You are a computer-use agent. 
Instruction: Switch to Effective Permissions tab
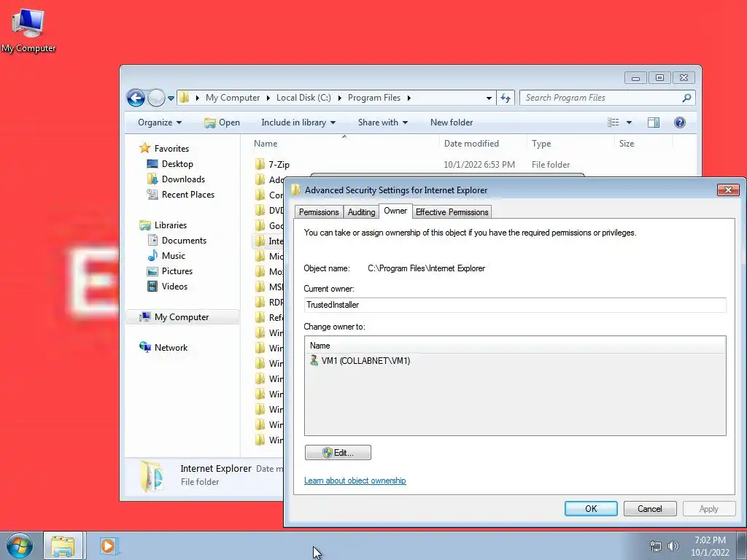click(x=452, y=212)
